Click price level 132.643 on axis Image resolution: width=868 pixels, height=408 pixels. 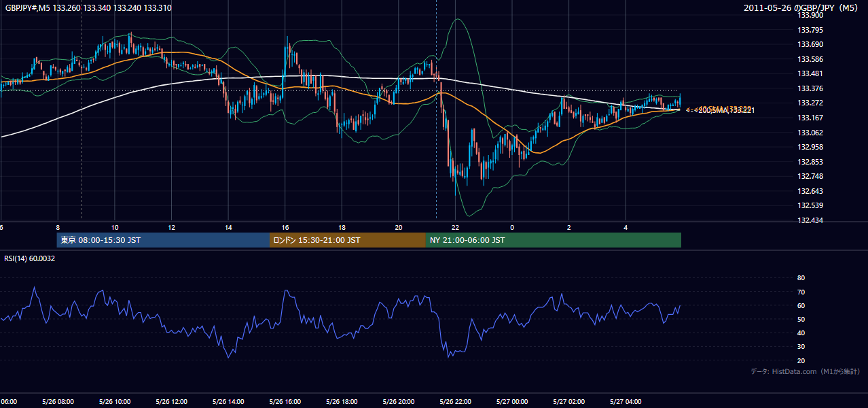811,191
